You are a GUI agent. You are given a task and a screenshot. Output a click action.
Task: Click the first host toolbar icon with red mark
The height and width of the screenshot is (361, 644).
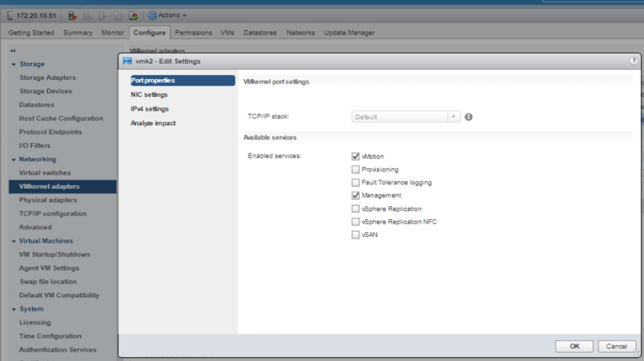pos(72,15)
